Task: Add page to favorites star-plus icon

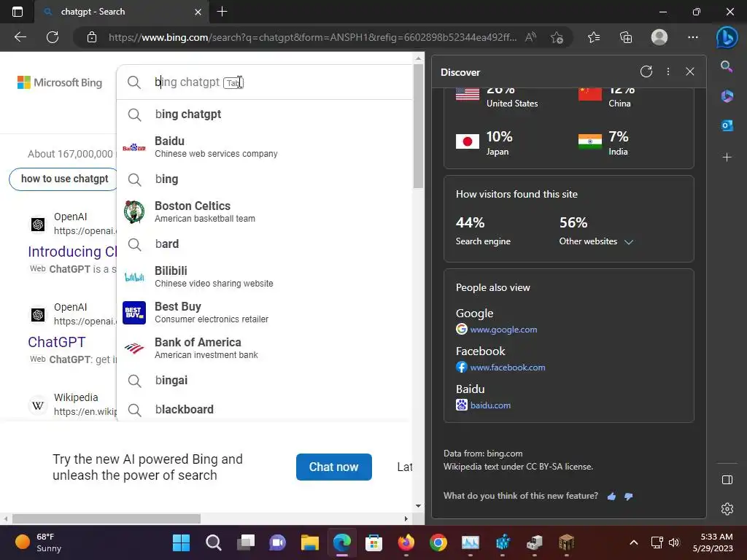Action: point(557,37)
